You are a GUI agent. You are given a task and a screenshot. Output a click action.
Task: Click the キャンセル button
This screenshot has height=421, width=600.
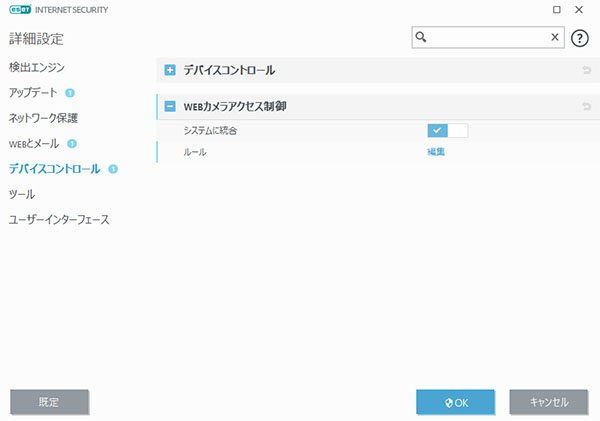pos(549,402)
